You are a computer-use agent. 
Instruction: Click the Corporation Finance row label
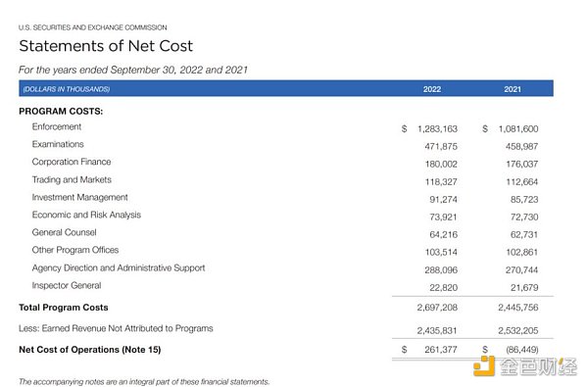pyautogui.click(x=72, y=162)
